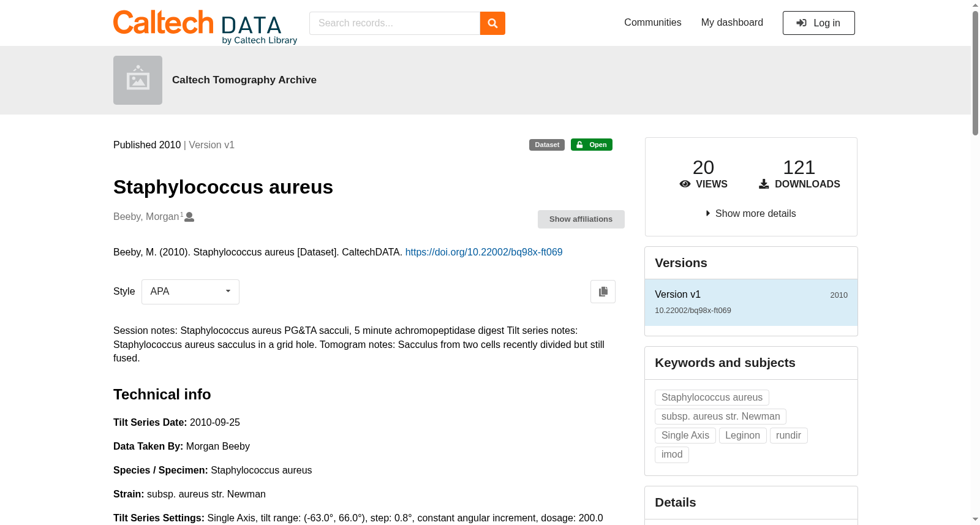Click the Published 2010 text

147,145
